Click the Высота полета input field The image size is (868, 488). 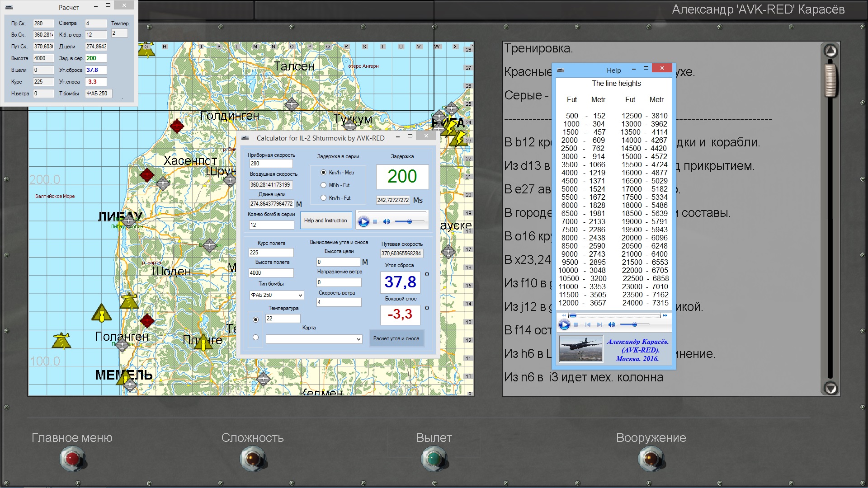pyautogui.click(x=271, y=273)
